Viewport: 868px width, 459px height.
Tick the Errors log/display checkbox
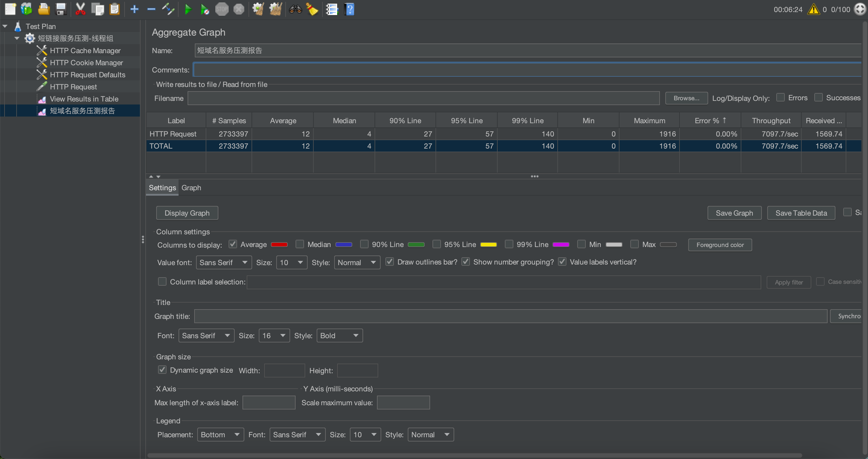click(781, 98)
